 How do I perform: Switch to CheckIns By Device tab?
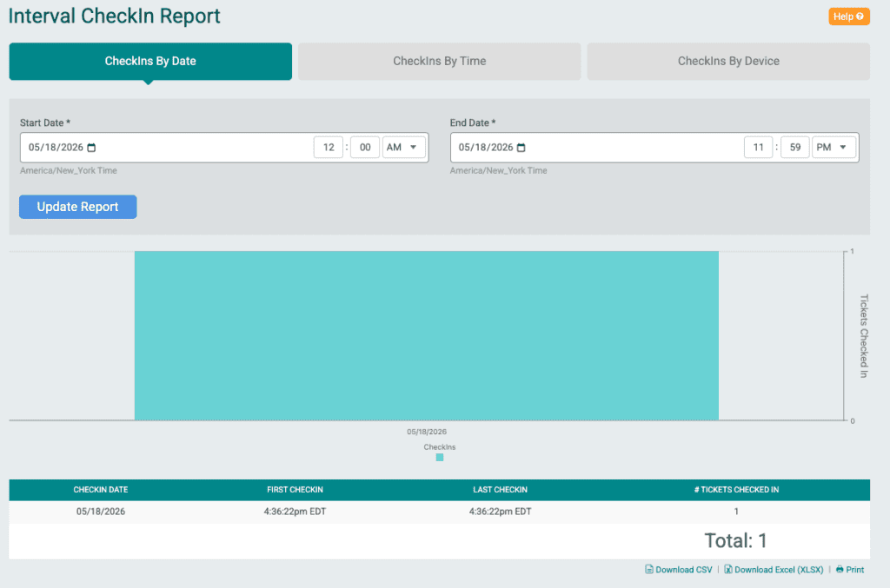click(728, 62)
